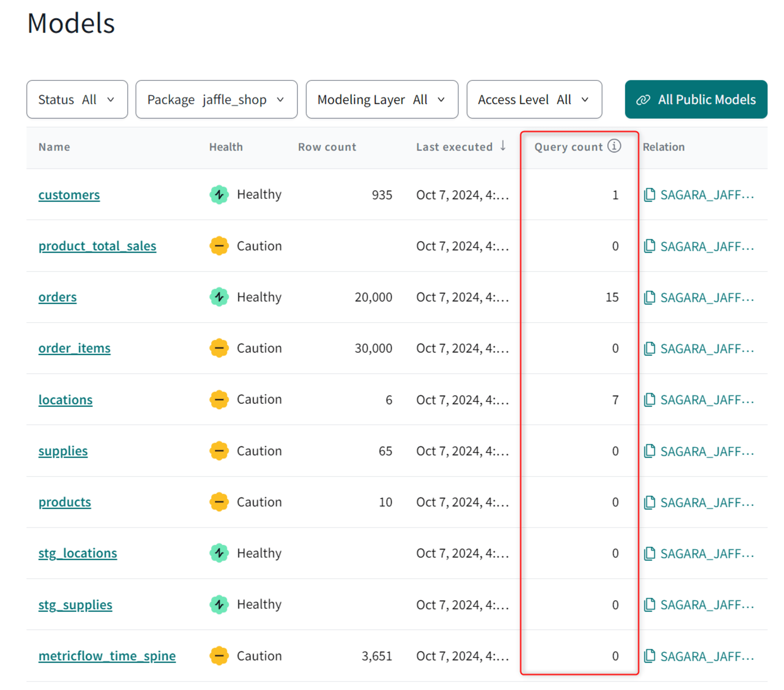Screen dimensions: 784x690
Task: Click the Last executed sort arrow
Action: click(503, 146)
